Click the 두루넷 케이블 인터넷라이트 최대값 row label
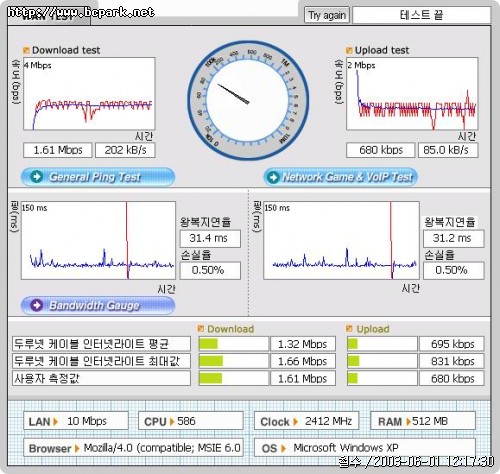 [101, 361]
